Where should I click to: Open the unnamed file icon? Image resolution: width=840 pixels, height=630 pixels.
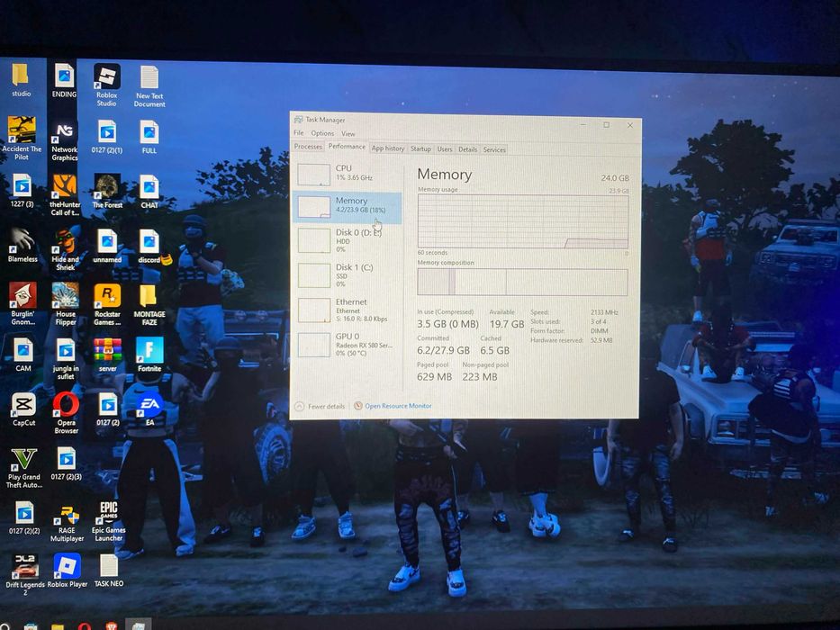(107, 247)
